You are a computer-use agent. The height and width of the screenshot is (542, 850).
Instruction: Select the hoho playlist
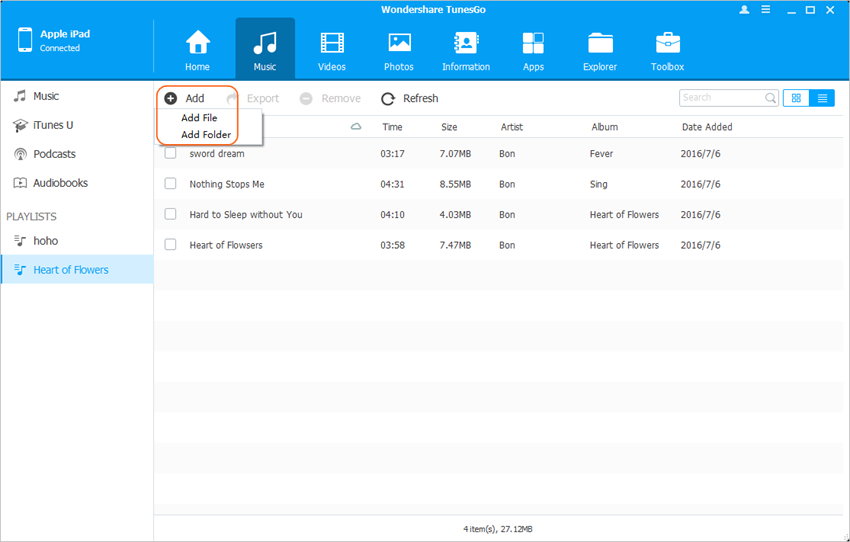[47, 241]
